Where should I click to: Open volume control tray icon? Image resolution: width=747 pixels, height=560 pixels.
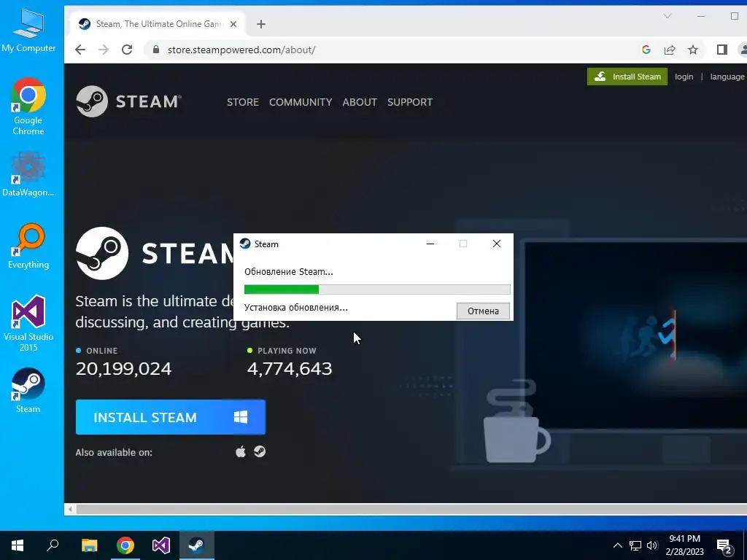point(652,545)
